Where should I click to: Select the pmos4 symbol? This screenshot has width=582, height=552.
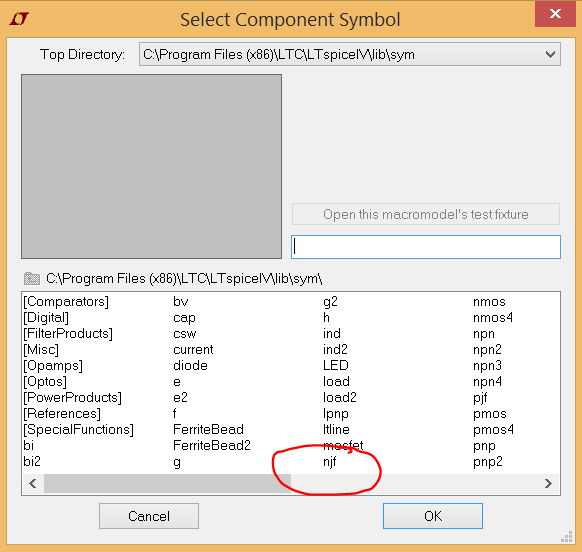(493, 430)
